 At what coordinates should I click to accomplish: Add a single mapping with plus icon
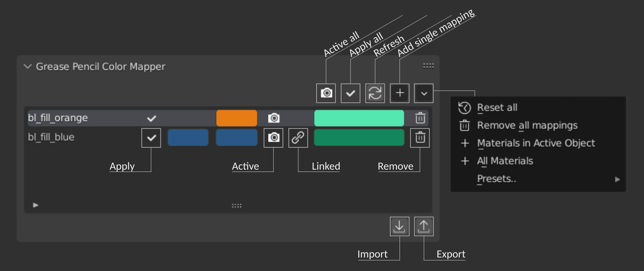coord(400,93)
